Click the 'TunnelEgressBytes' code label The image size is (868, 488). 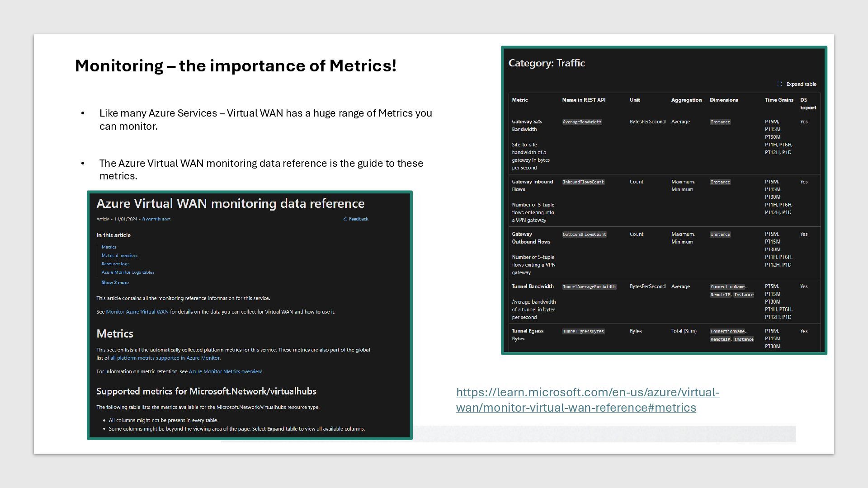coord(583,332)
